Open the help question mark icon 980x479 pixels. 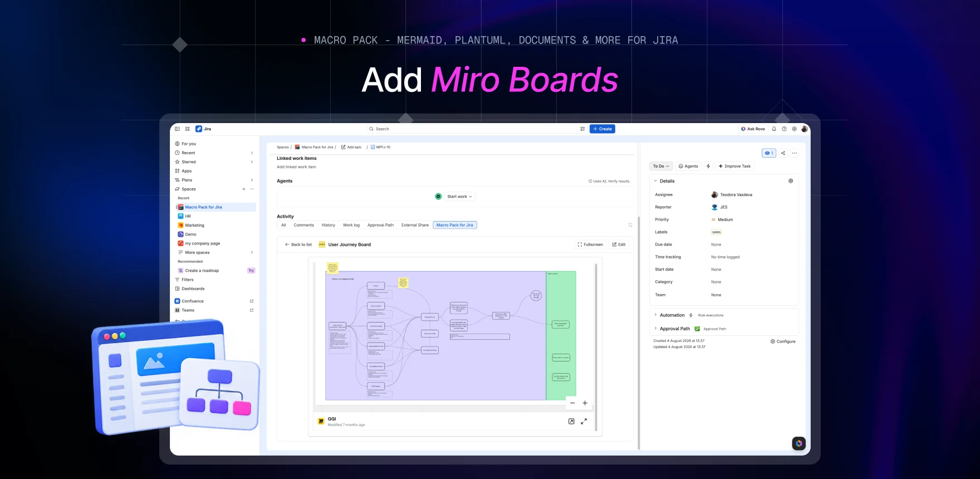click(784, 129)
